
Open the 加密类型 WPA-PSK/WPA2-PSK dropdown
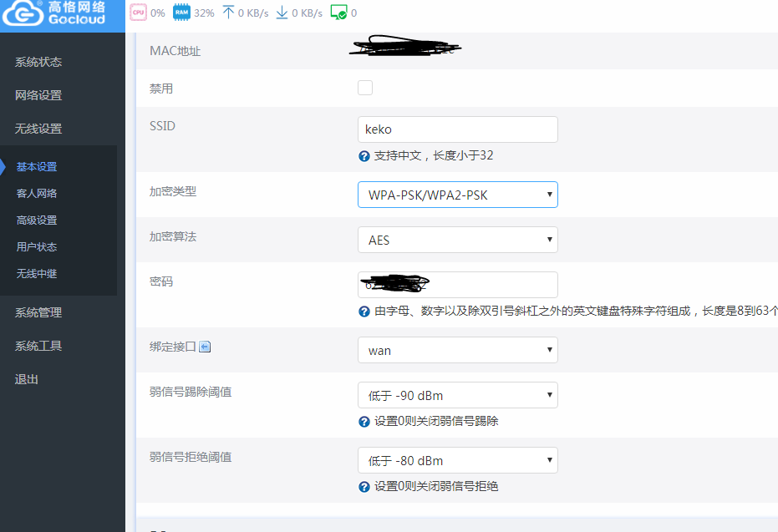[x=457, y=195]
